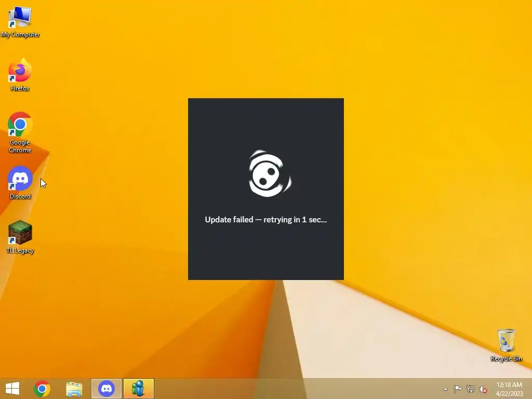Show hidden system tray icons
Image resolution: width=532 pixels, height=399 pixels.
[x=445, y=389]
